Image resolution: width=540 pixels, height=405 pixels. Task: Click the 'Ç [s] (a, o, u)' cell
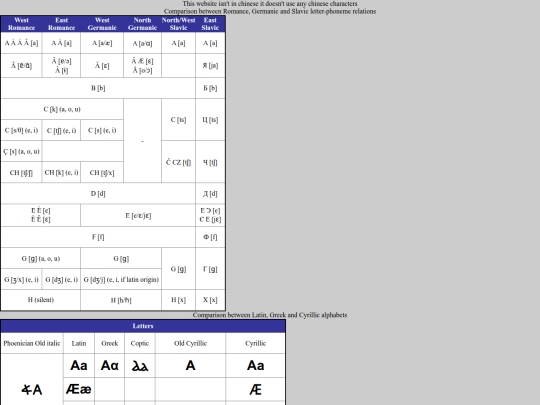(21, 151)
